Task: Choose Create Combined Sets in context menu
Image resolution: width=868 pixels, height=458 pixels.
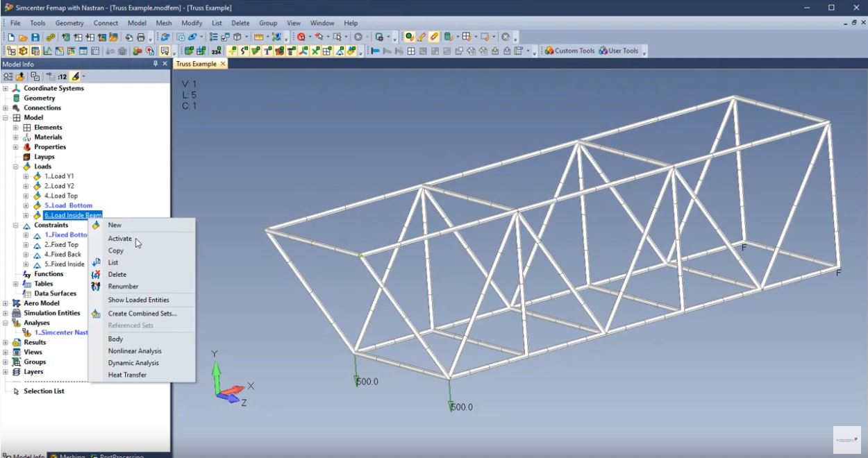Action: tap(142, 314)
